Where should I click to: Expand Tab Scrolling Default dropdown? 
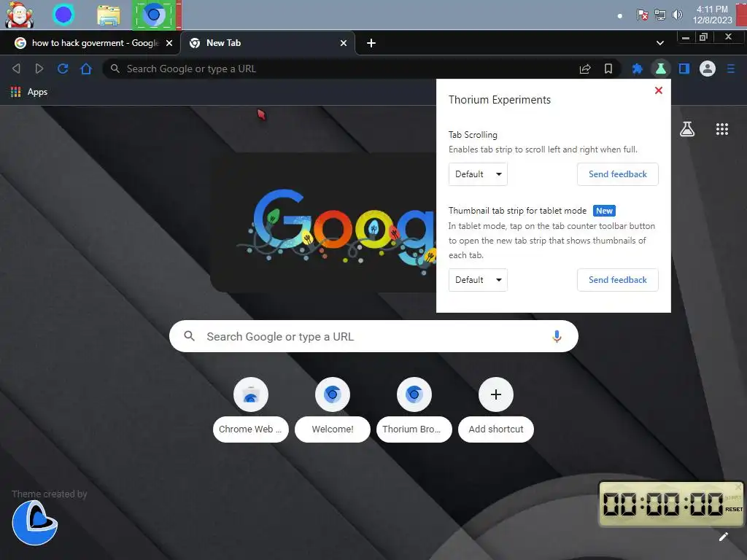(x=478, y=174)
